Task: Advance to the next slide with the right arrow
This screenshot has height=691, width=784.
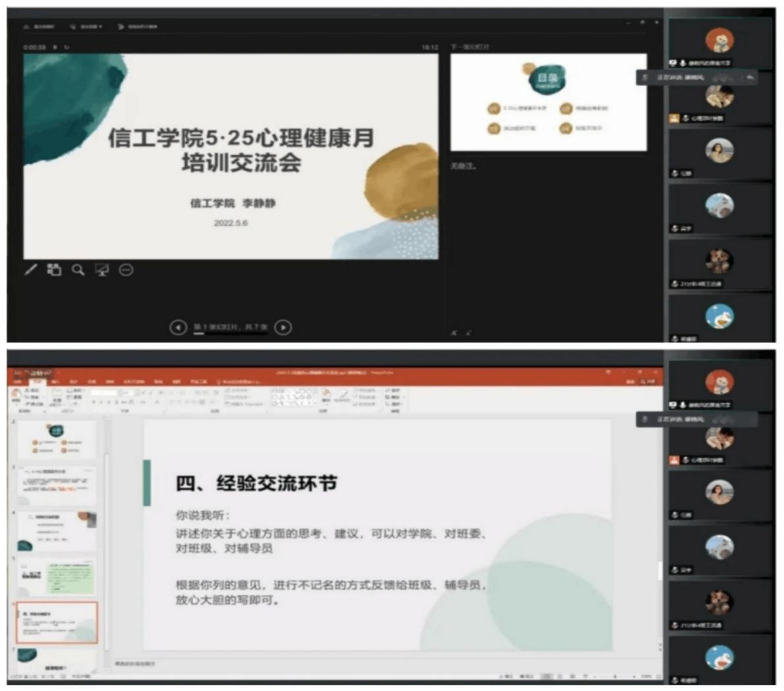Action: (x=283, y=327)
